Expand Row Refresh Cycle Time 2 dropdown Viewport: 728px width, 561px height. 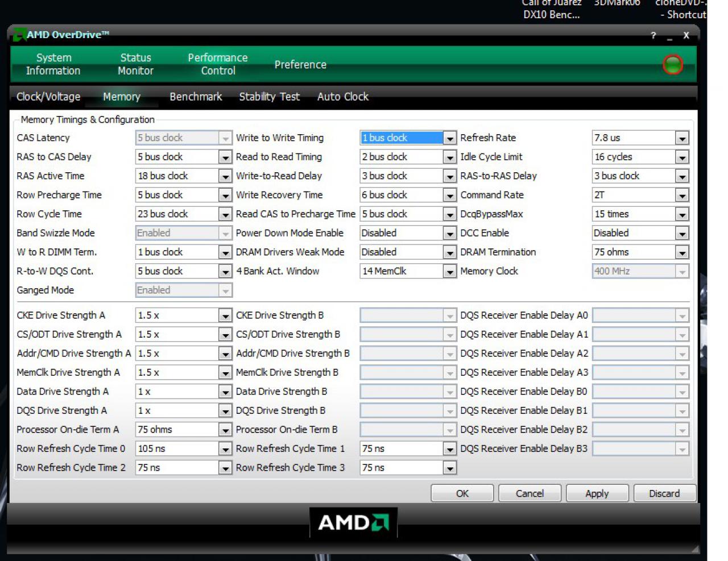225,468
